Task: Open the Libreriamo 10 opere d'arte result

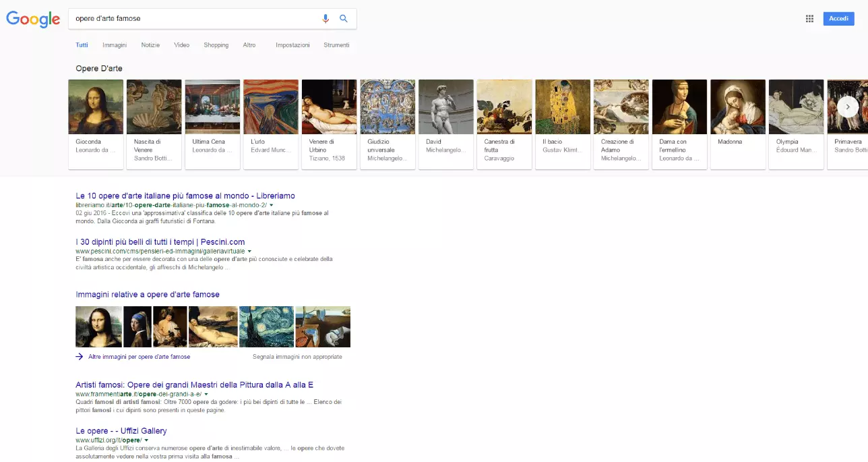Action: click(x=185, y=196)
